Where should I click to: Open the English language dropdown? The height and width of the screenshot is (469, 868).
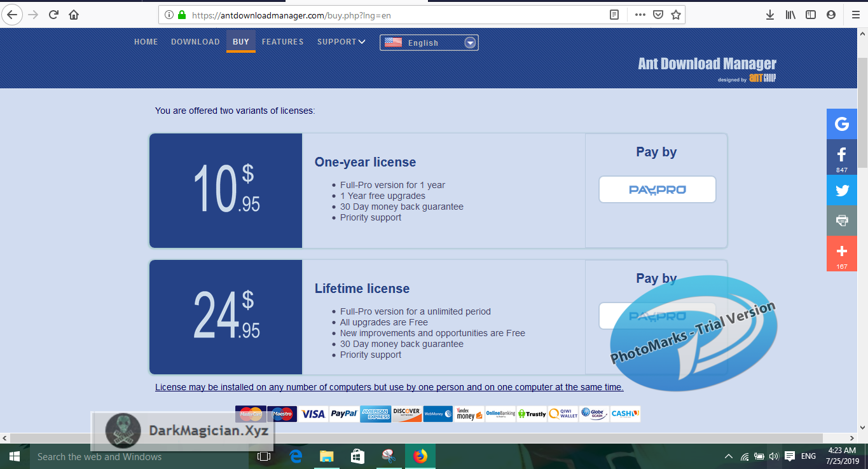coord(429,43)
